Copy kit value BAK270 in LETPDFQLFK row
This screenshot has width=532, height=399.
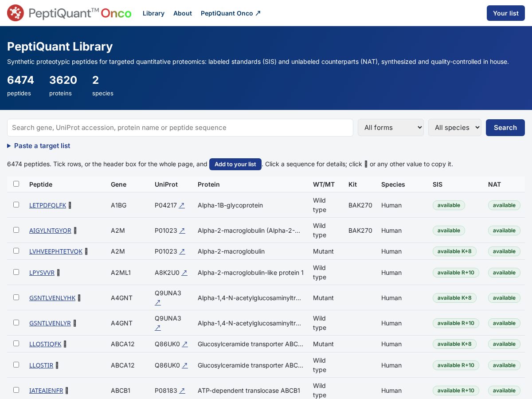360,205
